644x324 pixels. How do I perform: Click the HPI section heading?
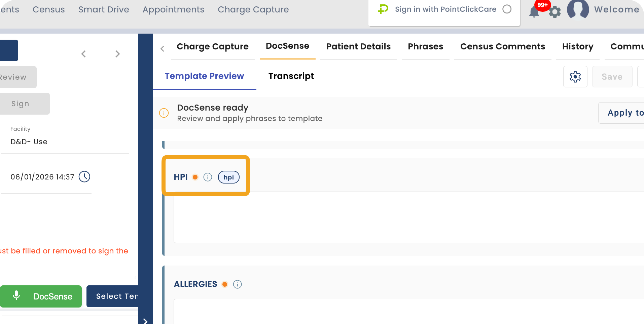tap(181, 177)
